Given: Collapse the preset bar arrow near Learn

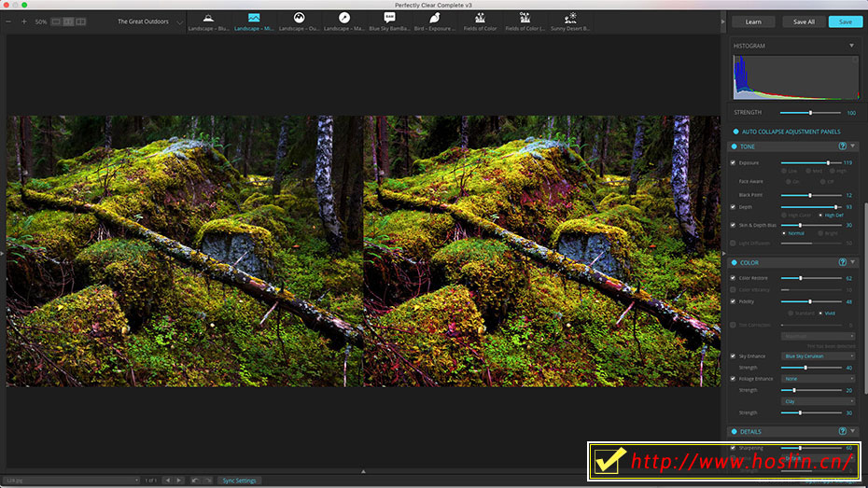Looking at the screenshot, I should (723, 21).
